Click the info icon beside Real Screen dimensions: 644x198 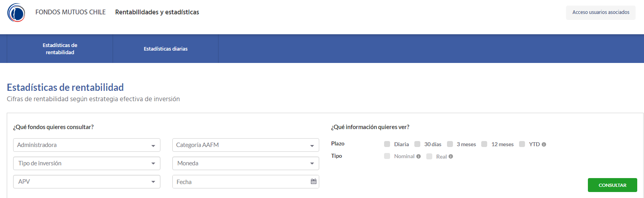451,157
